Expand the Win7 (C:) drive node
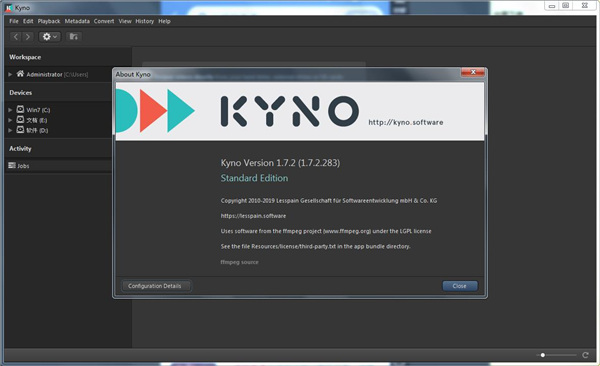This screenshot has width=600, height=366. (10, 110)
